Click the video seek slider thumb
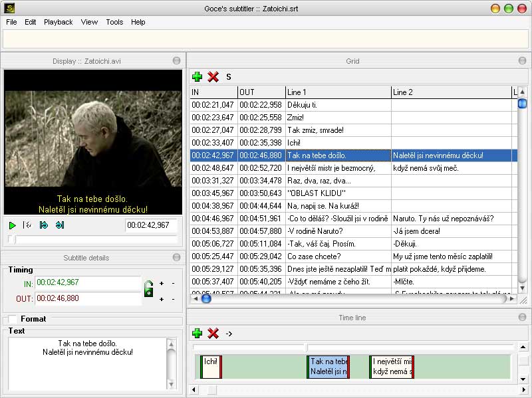The height and width of the screenshot is (398, 532). (11, 239)
